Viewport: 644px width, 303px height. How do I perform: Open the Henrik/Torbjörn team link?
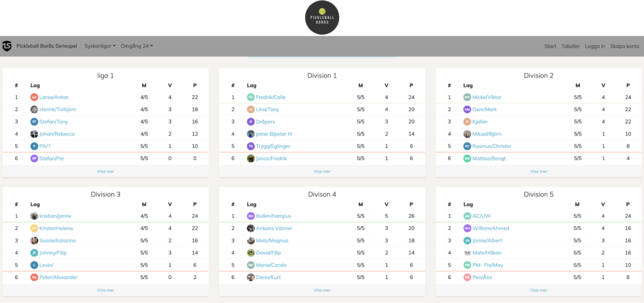click(x=57, y=110)
